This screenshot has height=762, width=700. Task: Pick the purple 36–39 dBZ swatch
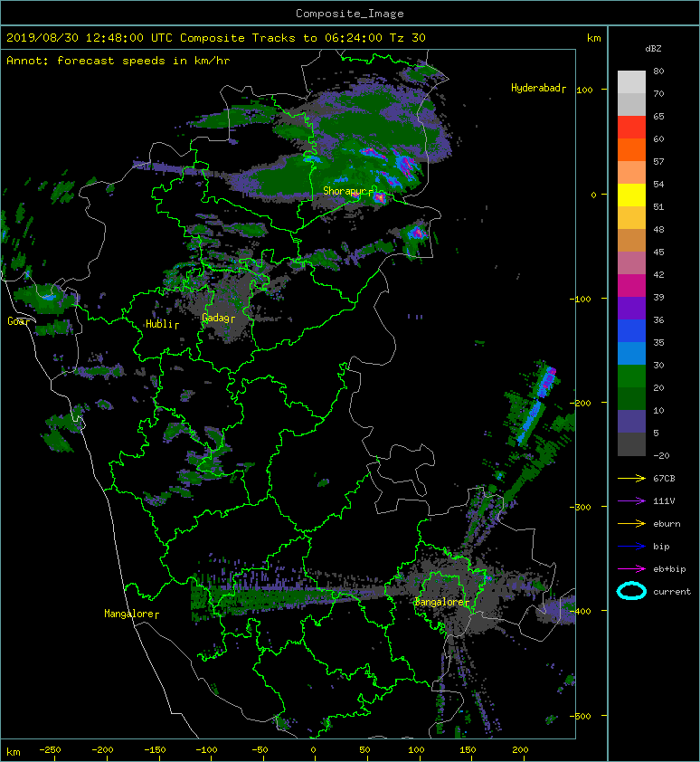coord(631,308)
